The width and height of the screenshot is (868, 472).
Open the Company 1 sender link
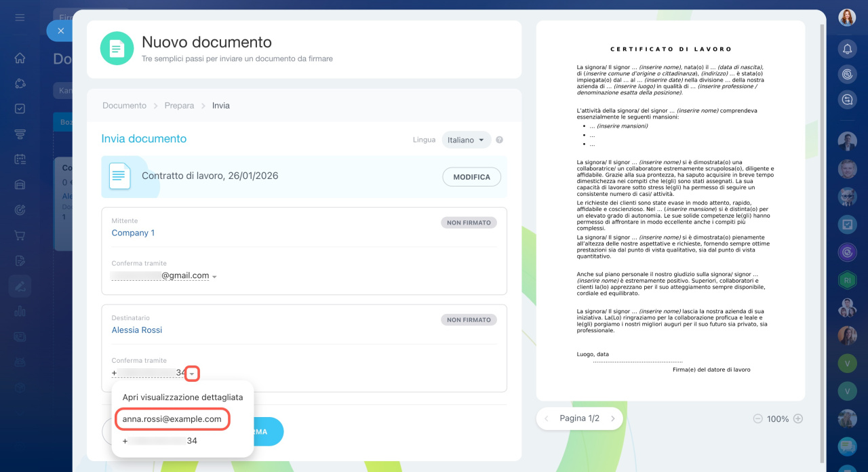point(133,233)
